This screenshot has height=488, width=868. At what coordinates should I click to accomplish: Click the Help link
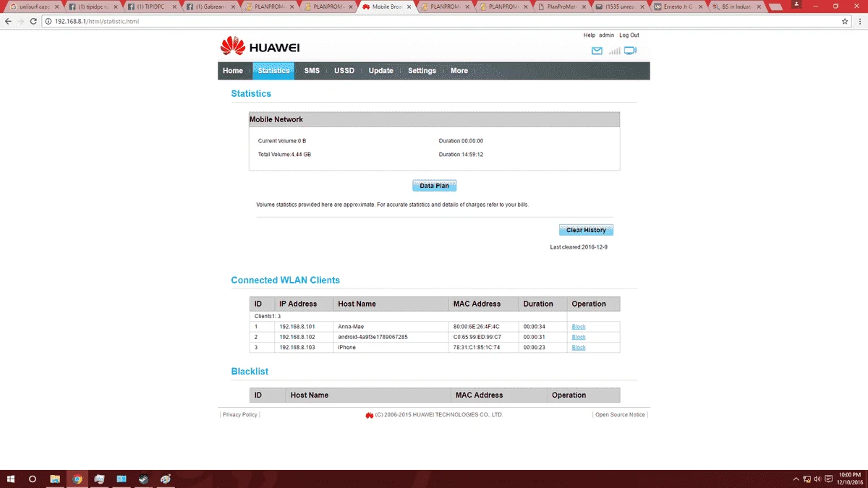click(589, 35)
